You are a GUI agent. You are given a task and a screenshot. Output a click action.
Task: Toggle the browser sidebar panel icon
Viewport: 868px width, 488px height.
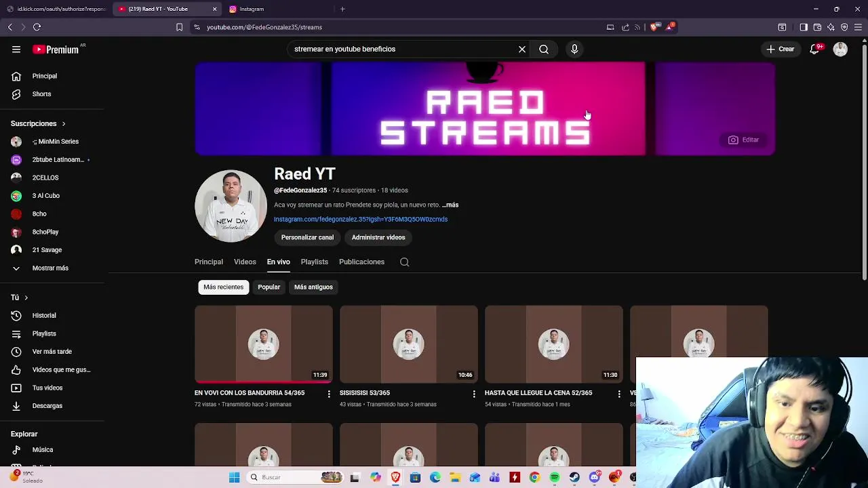[804, 27]
